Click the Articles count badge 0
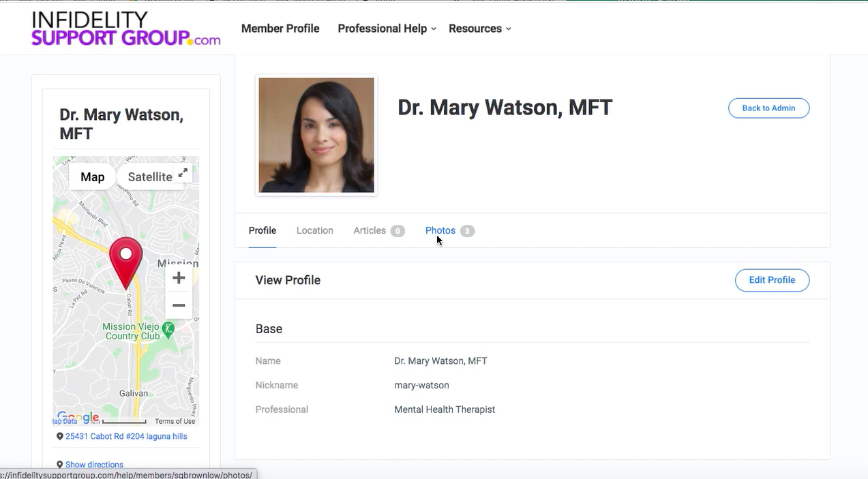Screen dimensions: 868x479 click(x=398, y=232)
